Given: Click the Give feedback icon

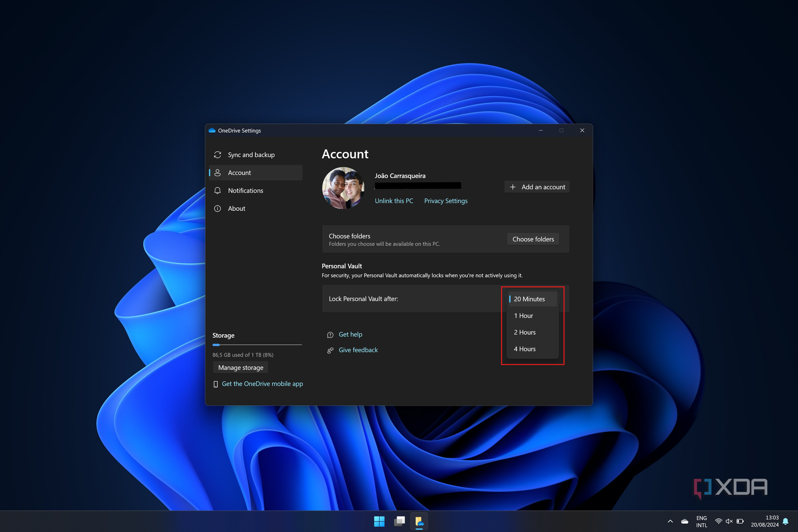Looking at the screenshot, I should pos(331,350).
